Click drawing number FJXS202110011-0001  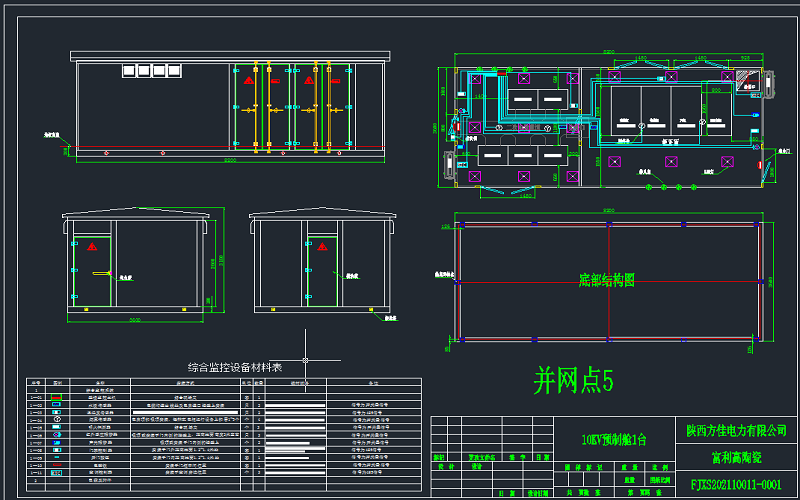(736, 484)
